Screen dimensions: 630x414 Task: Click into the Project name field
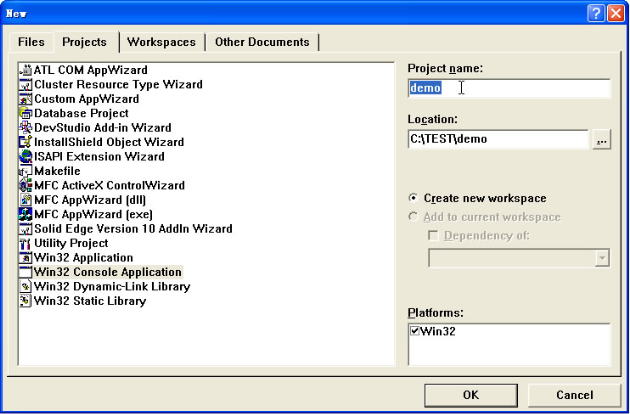tap(508, 88)
